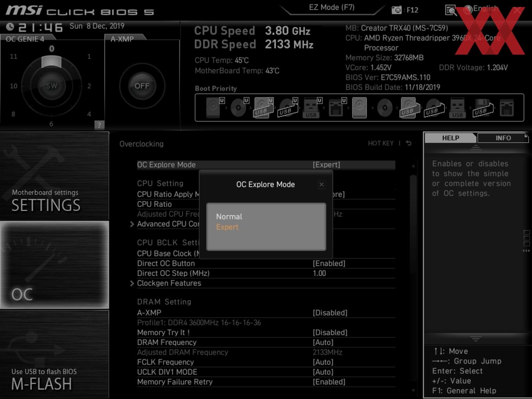Viewport: 532px width, 399px height.
Task: Open the OC overclocking section
Action: click(54, 265)
